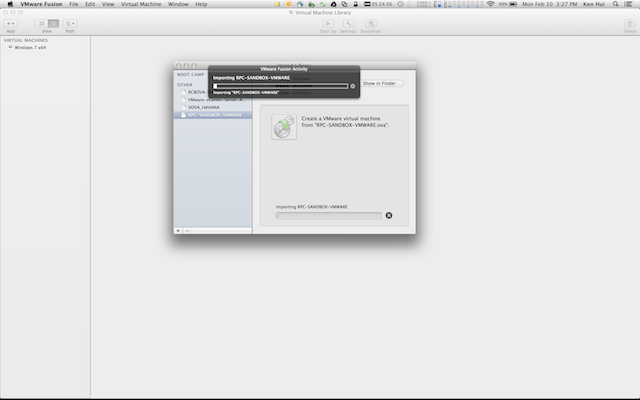This screenshot has height=400, width=640.
Task: Open the VMware Fusion application menu
Action: (41, 4)
